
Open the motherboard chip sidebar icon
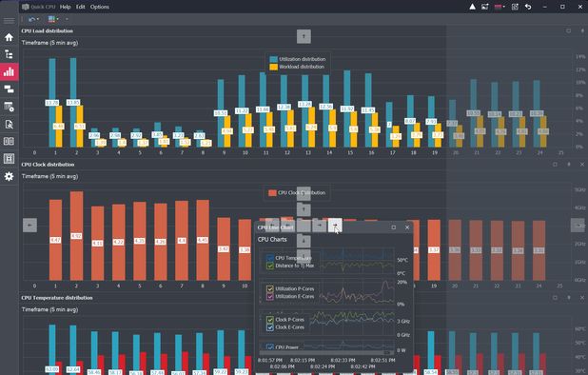9,159
